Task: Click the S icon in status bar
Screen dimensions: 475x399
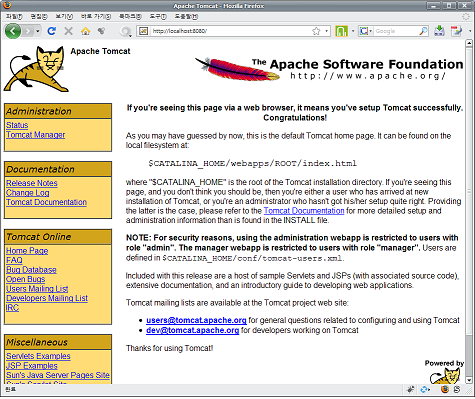Action: pyautogui.click(x=457, y=389)
